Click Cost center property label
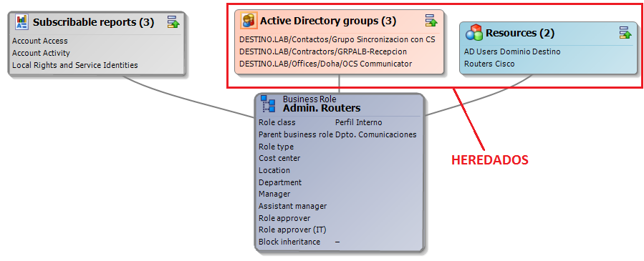The height and width of the screenshot is (261, 644). (x=279, y=158)
